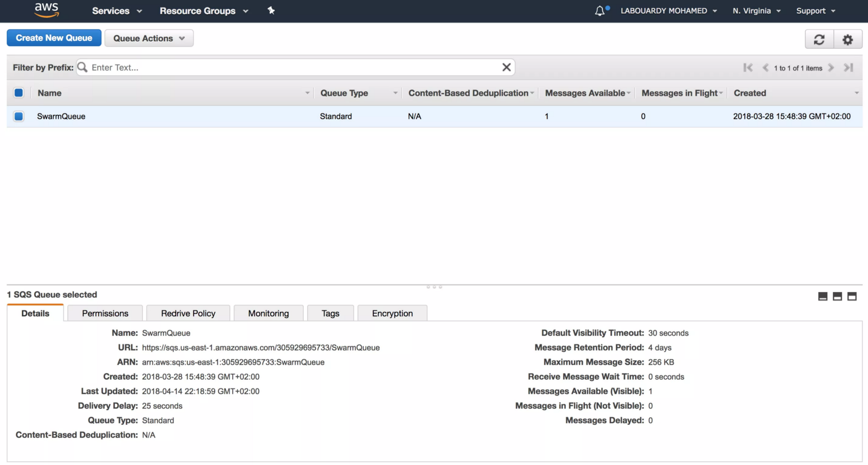Expand the Resource Groups menu
The image size is (868, 465).
tap(204, 11)
